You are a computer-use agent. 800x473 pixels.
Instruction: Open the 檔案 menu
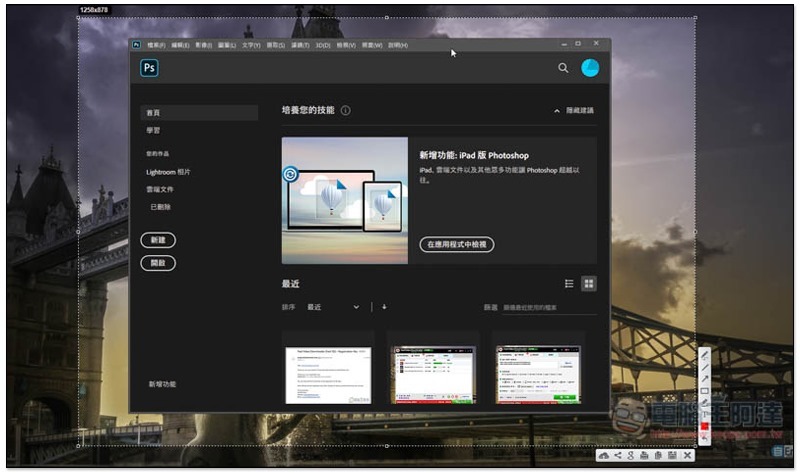tap(156, 45)
